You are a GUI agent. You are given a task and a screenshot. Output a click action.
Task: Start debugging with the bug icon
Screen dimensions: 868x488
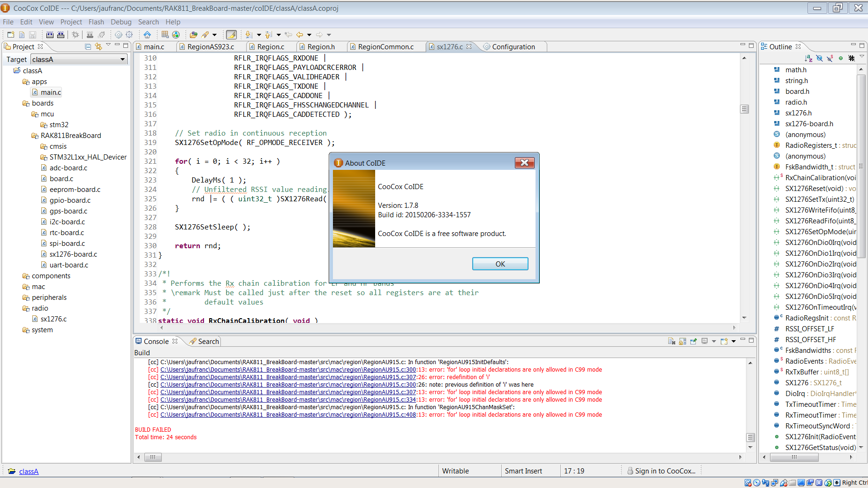[75, 35]
